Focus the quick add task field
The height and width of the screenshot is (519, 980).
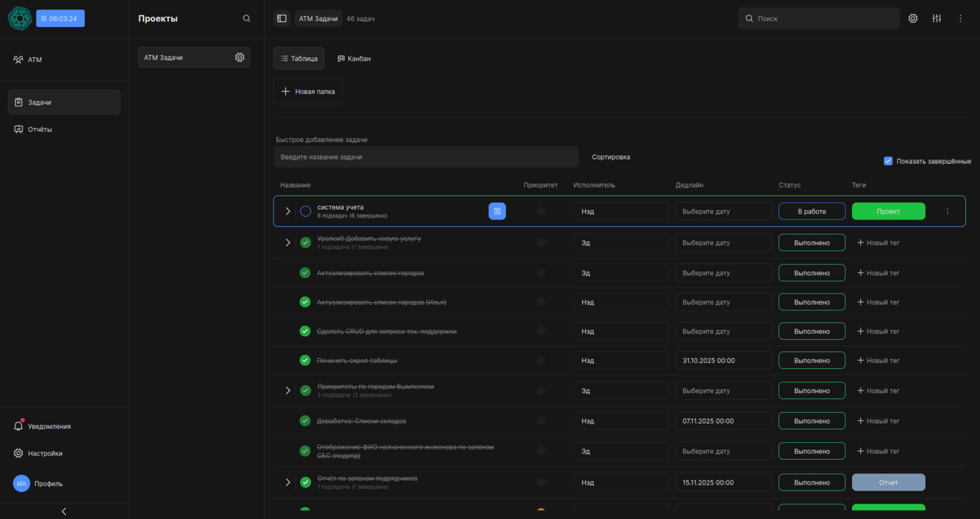(x=426, y=157)
